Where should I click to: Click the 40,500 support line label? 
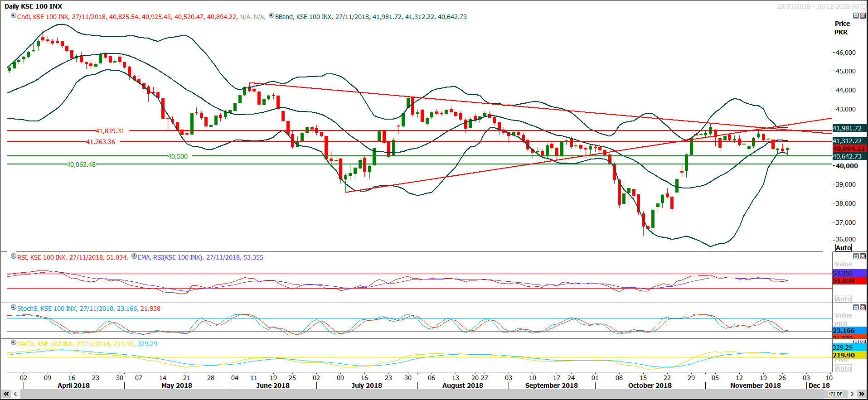[178, 156]
